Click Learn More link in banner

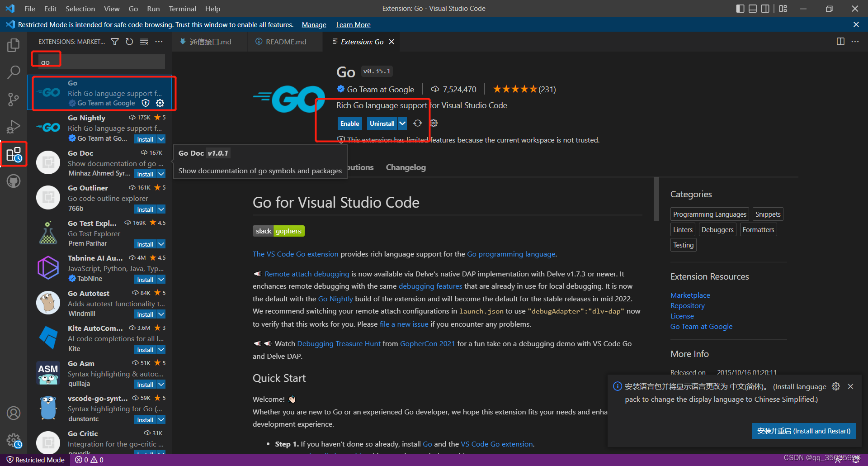(x=353, y=24)
